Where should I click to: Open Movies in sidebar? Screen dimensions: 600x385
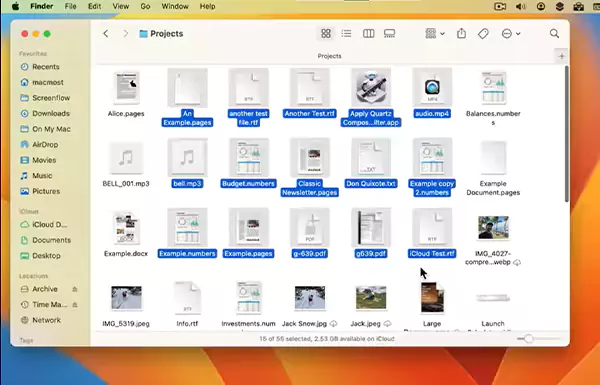coord(44,160)
